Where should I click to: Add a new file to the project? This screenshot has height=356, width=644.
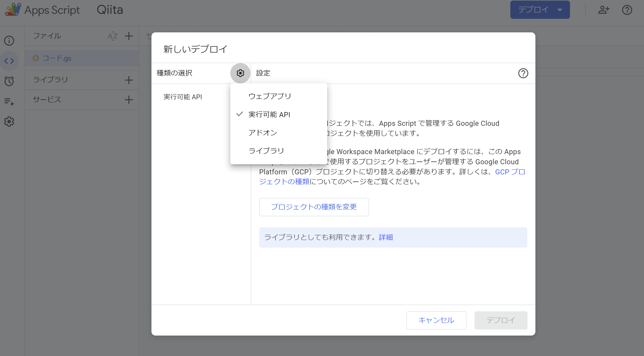[x=129, y=36]
